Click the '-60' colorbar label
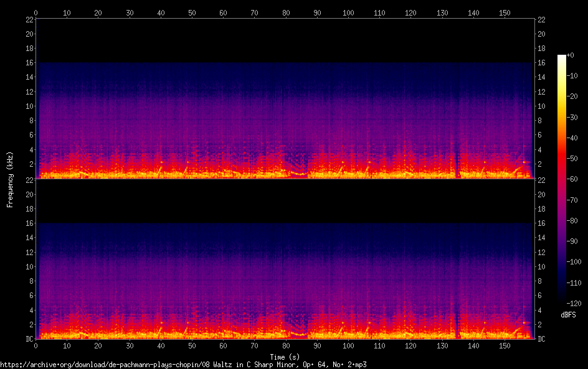The width and height of the screenshot is (588, 369). [572, 179]
